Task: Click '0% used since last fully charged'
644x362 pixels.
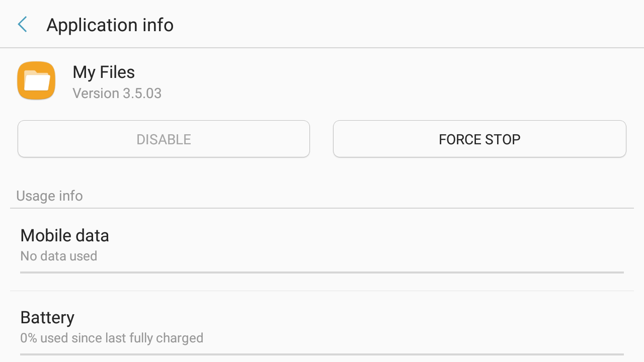Action: pyautogui.click(x=112, y=338)
